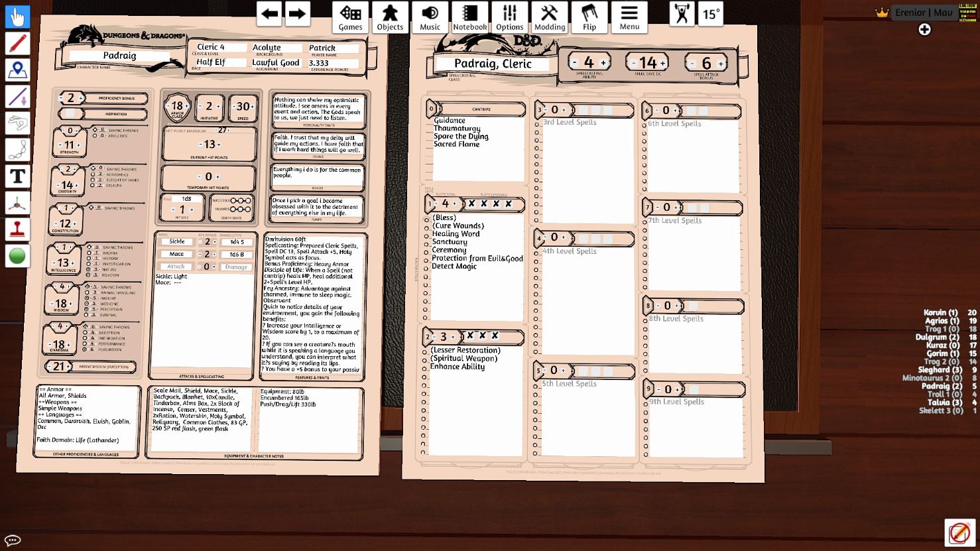The width and height of the screenshot is (980, 551).
Task: Decrease Current Hit Points with minus
Action: click(201, 145)
